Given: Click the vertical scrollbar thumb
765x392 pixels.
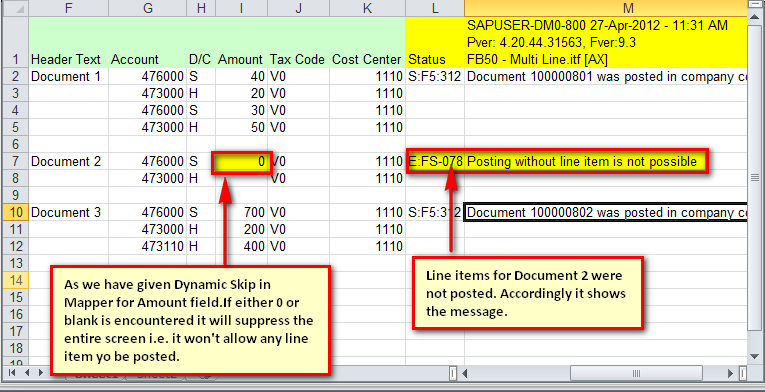Looking at the screenshot, I should [756, 177].
